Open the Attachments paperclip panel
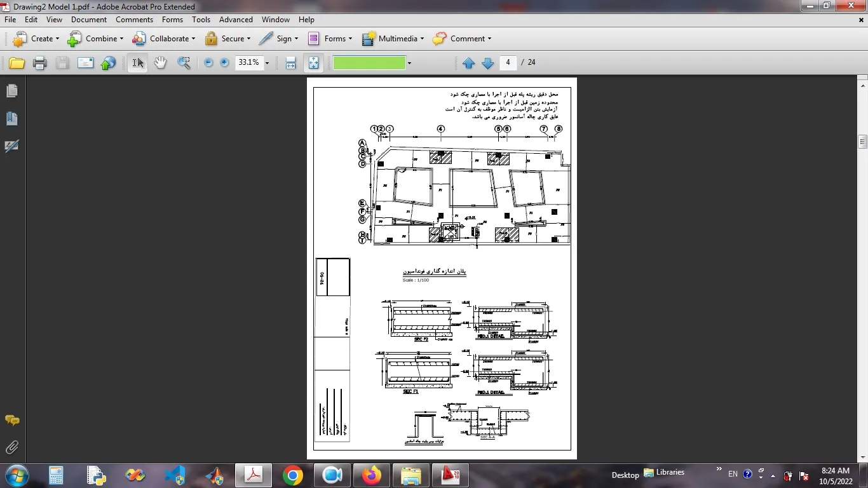Screen dimensions: 868x488 click(11, 447)
